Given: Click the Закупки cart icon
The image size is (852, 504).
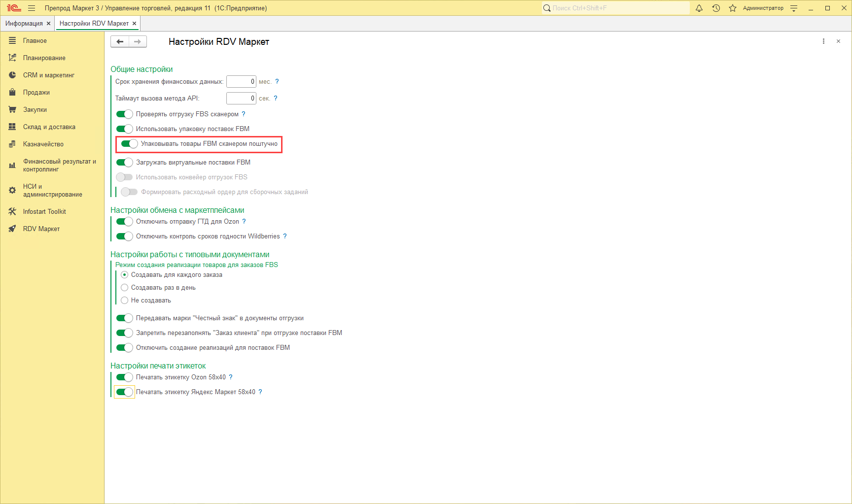Looking at the screenshot, I should (12, 109).
